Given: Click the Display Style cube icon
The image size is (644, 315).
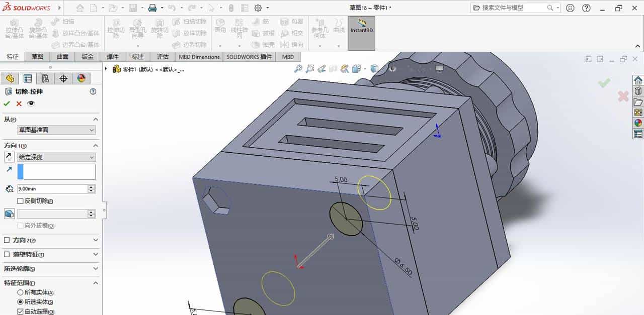Looking at the screenshot, I should point(374,68).
